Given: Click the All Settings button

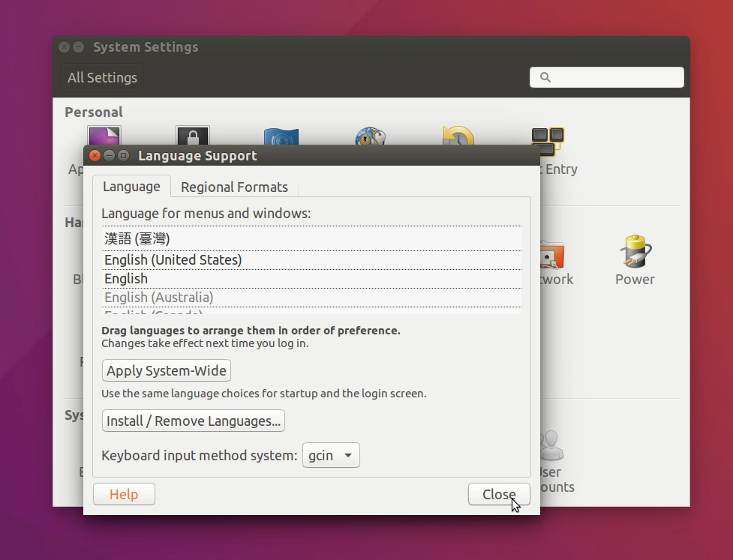Looking at the screenshot, I should point(102,77).
